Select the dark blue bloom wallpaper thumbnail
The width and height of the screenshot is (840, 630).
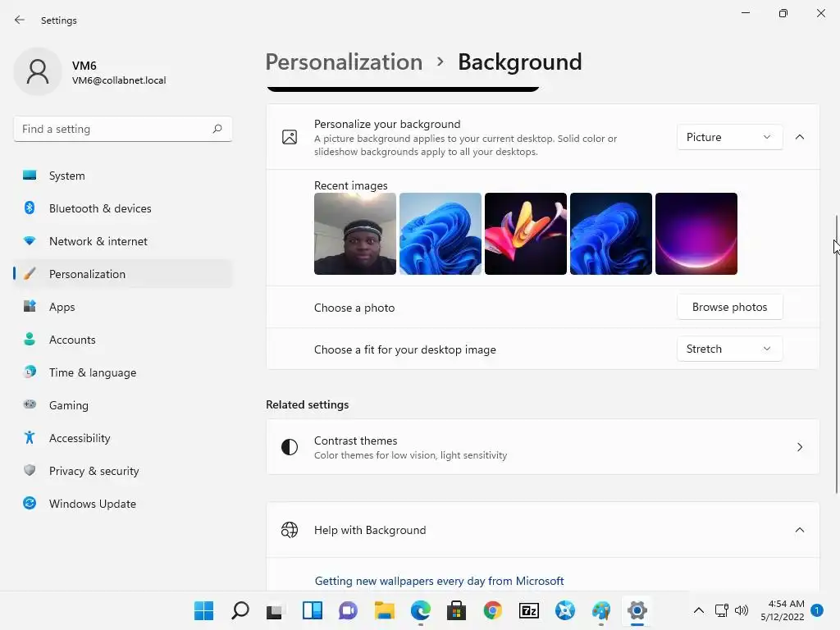[x=610, y=234]
